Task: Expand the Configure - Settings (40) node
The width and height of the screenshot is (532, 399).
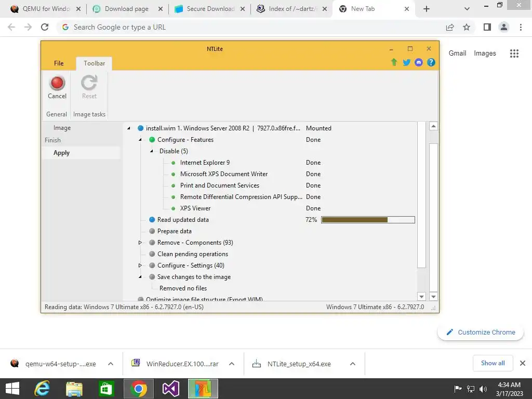Action: (x=140, y=265)
